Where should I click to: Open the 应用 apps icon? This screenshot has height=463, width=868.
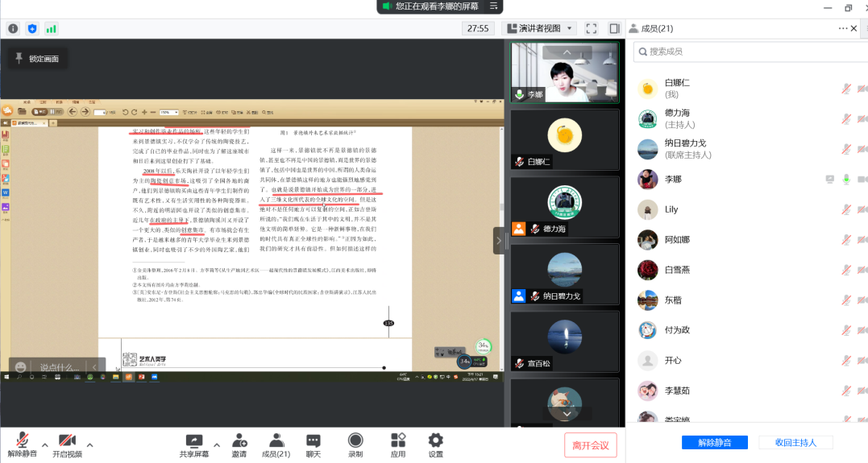coord(398,444)
